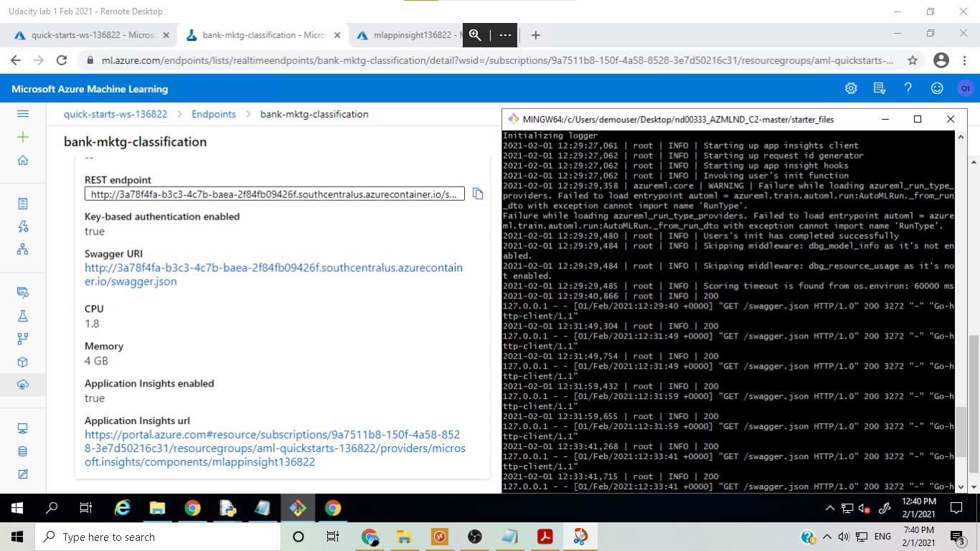Image resolution: width=980 pixels, height=551 pixels.
Task: Open Models cube icon in the sidebar
Action: pyautogui.click(x=23, y=362)
